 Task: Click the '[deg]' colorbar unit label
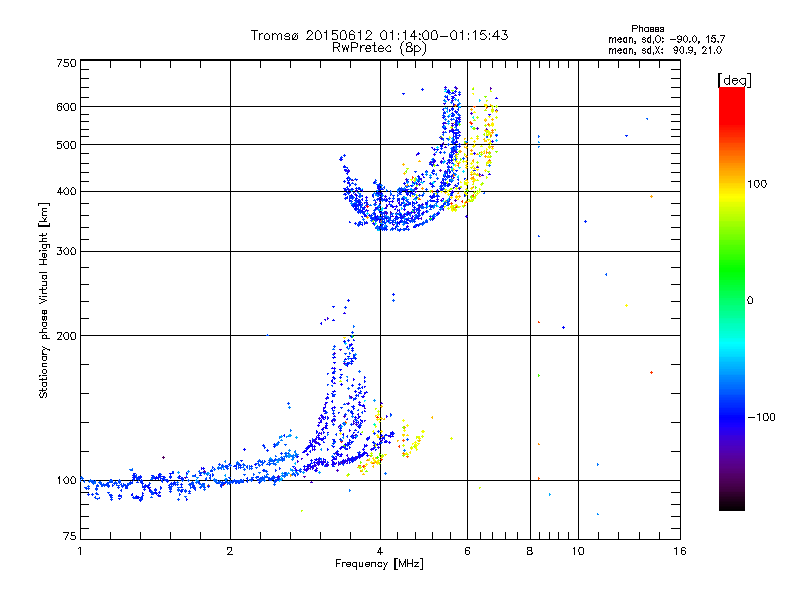(x=734, y=81)
